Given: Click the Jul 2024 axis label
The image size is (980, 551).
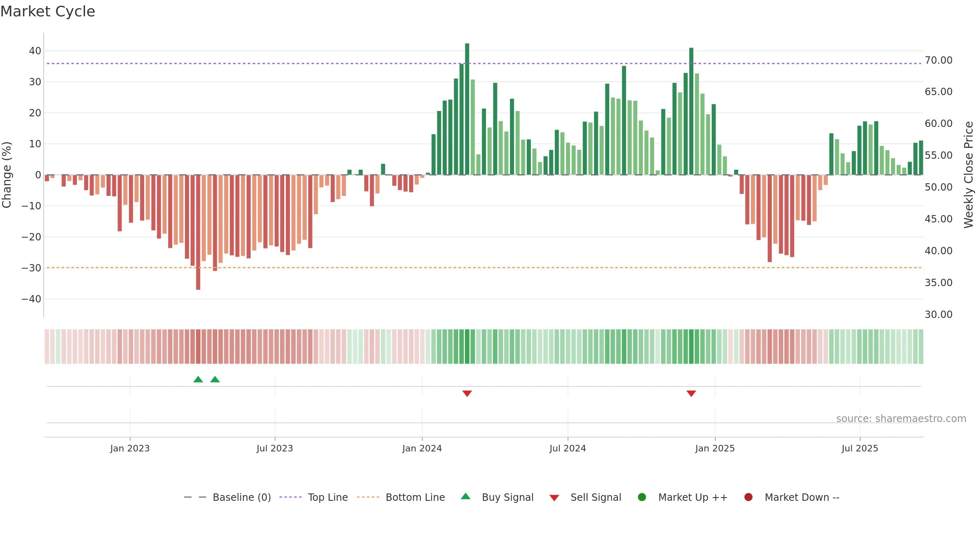Looking at the screenshot, I should point(568,449).
